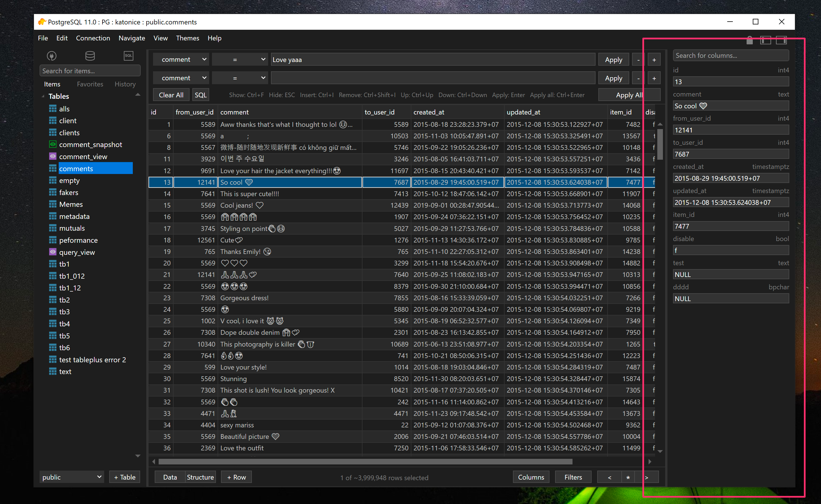
Task: Click the SQL filter button
Action: [200, 95]
